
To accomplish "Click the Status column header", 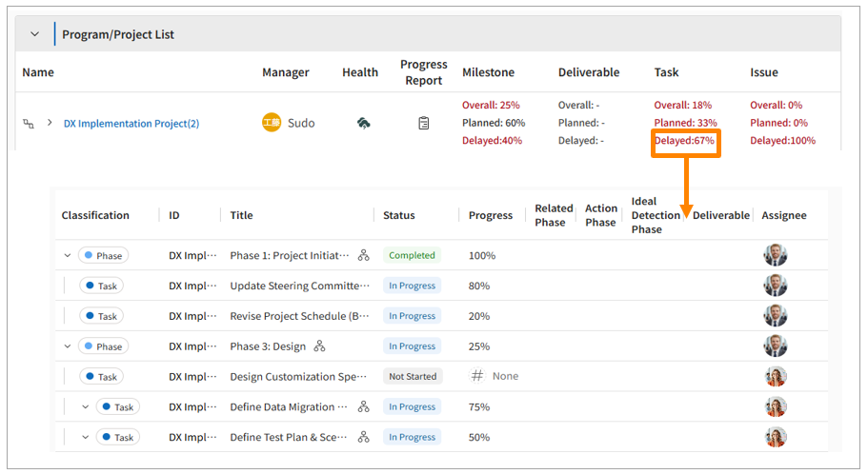I will pos(399,215).
